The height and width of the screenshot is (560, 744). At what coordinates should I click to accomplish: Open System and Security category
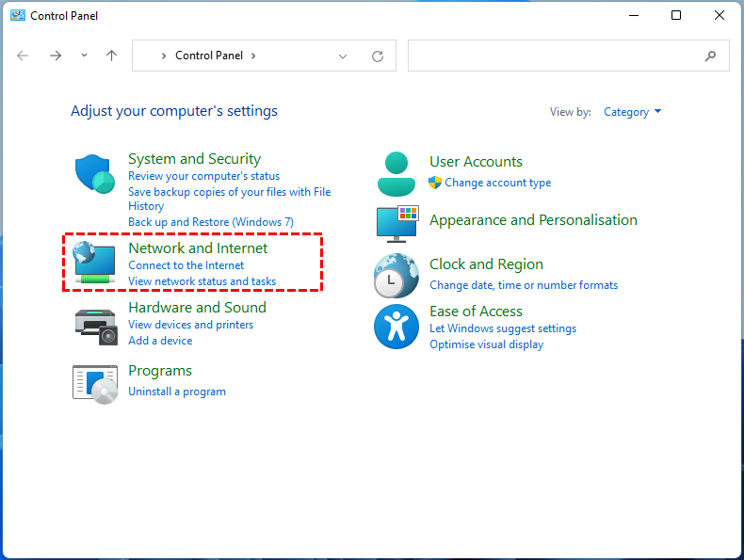coord(195,158)
